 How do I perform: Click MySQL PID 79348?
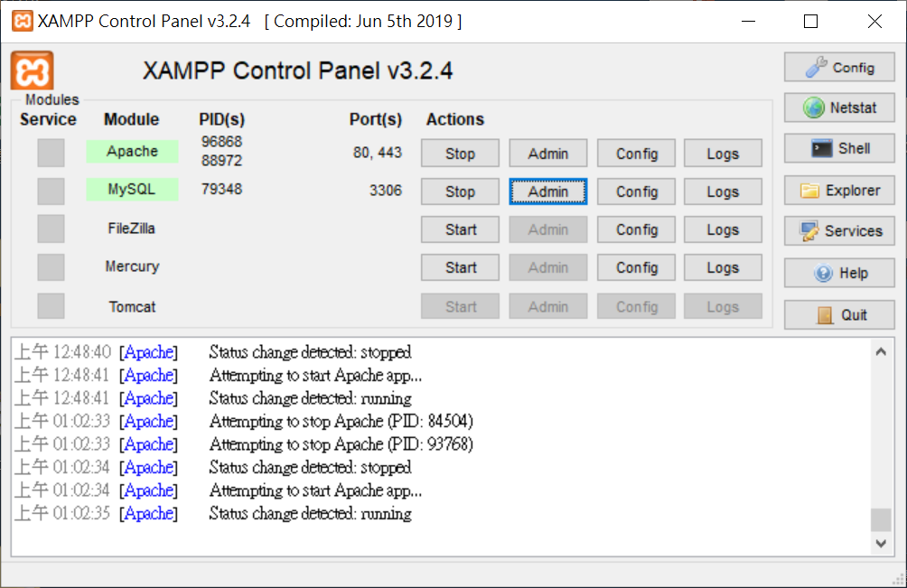221,189
